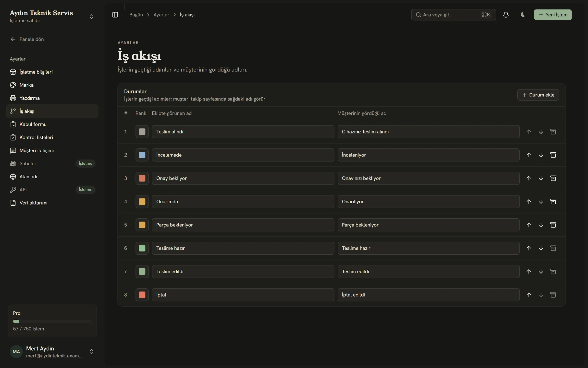Click the 'Durum ekle' button
Screen dimensions: 588x368
click(538, 95)
